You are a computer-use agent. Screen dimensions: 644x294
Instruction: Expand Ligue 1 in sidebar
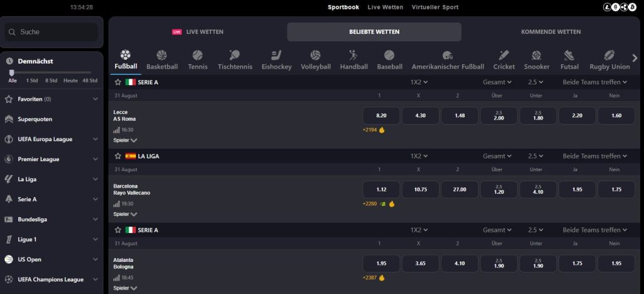pos(96,239)
